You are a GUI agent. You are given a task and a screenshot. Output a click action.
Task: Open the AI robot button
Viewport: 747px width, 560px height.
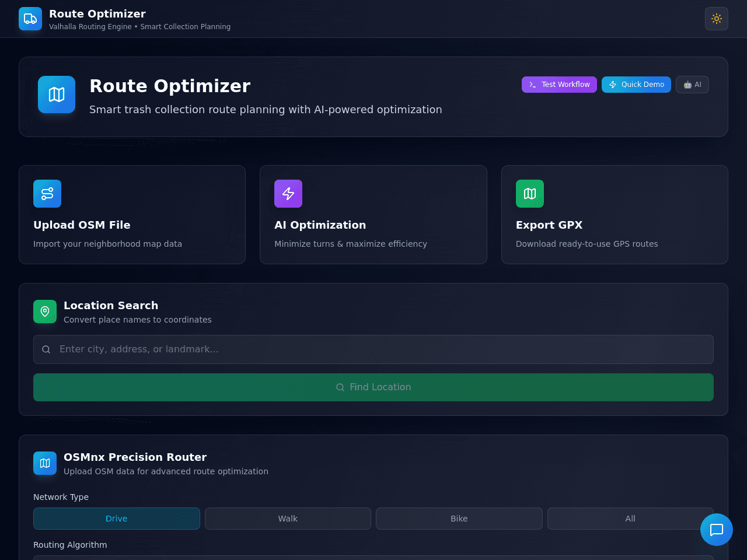(692, 85)
